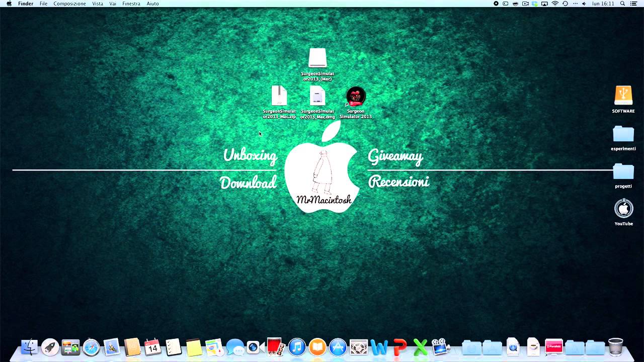Open Messages speech bubble in Dock

(235, 347)
